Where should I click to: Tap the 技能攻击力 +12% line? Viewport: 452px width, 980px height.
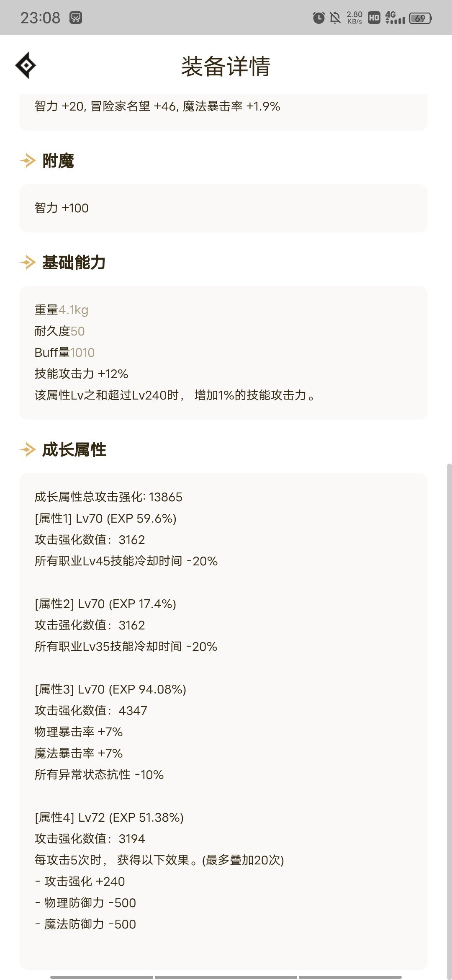[x=81, y=374]
